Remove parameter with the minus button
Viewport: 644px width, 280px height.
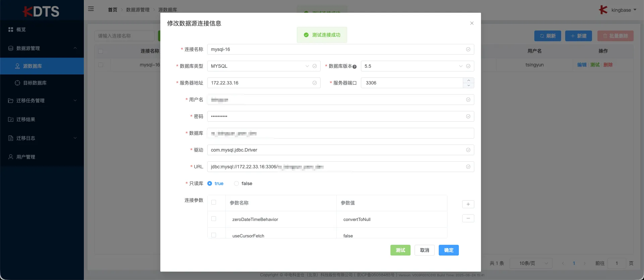pyautogui.click(x=468, y=218)
